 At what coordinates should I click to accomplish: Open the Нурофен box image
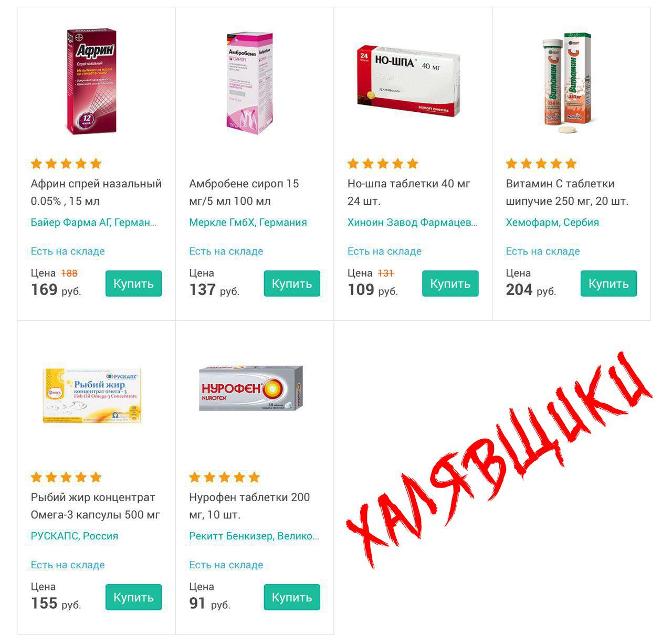point(251,388)
